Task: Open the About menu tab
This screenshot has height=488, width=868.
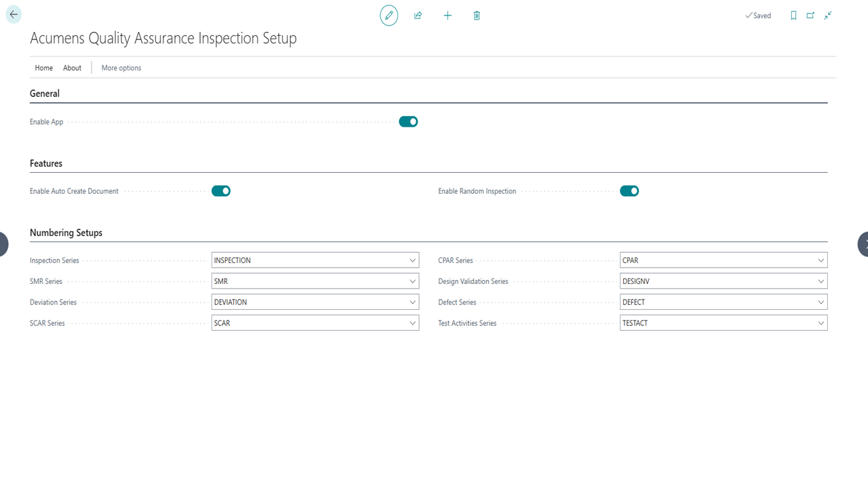Action: (x=72, y=68)
